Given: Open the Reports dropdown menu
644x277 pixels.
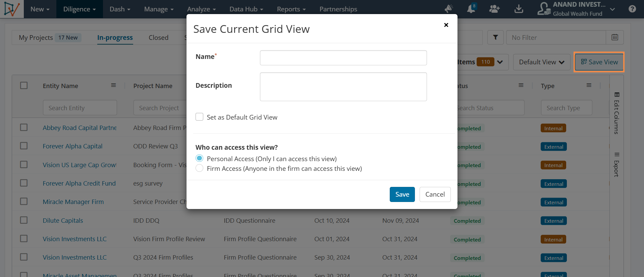Looking at the screenshot, I should tap(291, 9).
